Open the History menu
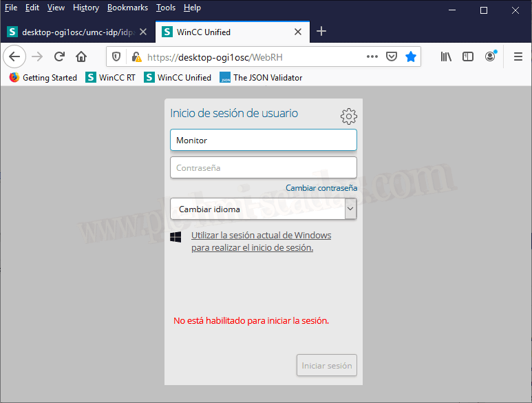 click(x=86, y=8)
